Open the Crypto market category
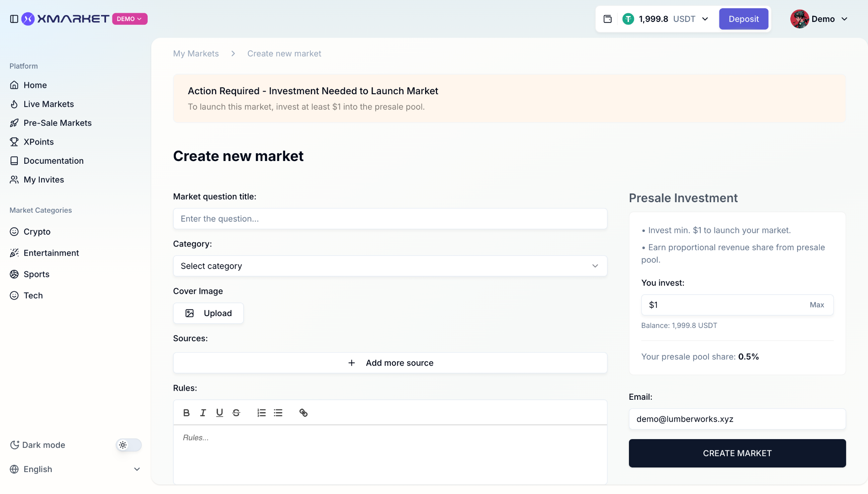 click(37, 232)
